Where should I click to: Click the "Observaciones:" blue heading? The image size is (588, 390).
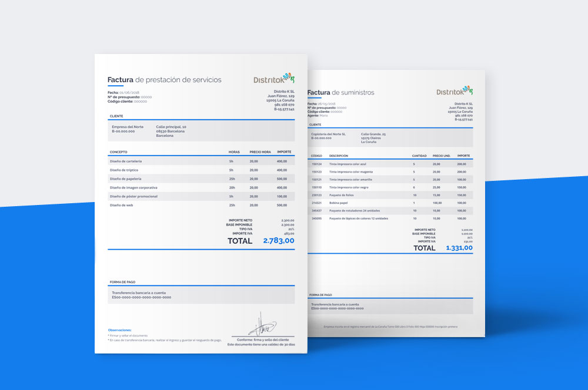(119, 330)
